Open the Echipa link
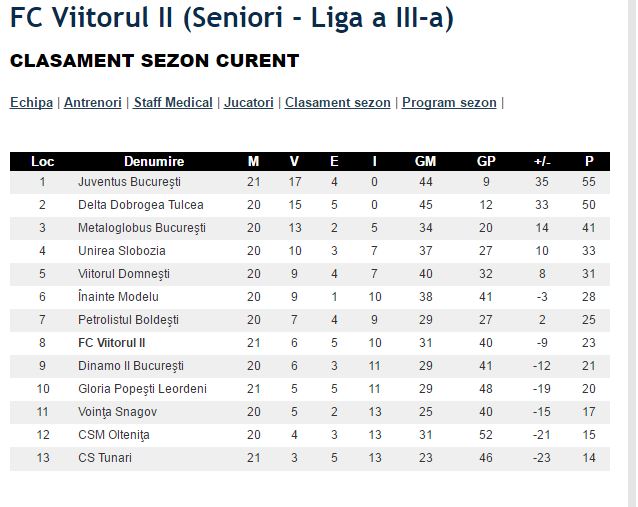 pos(31,103)
